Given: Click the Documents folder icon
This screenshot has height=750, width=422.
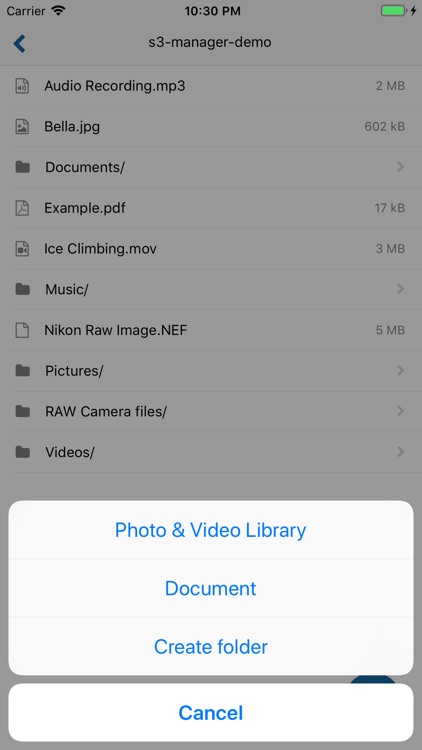Looking at the screenshot, I should [22, 167].
